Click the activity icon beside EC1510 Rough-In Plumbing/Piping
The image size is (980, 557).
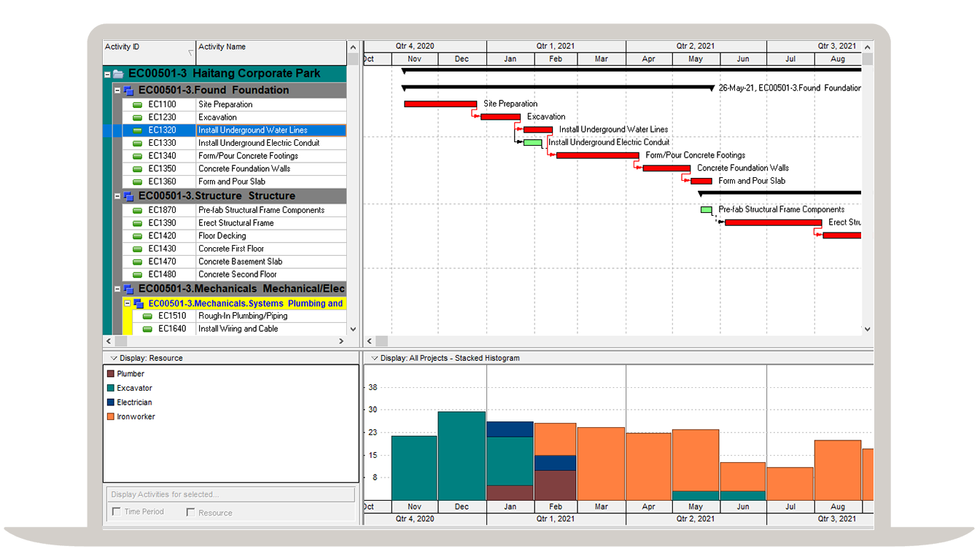point(148,315)
